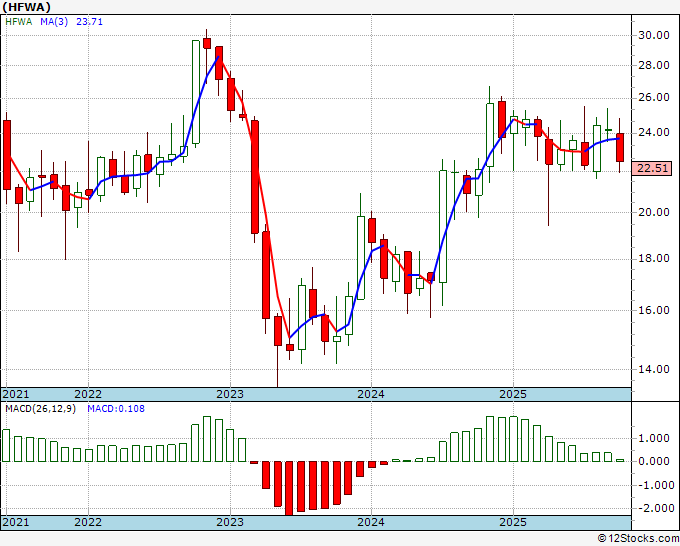Screen dimensions: 680x546
Task: Click the 2025 label on MACD axis
Action: (513, 522)
